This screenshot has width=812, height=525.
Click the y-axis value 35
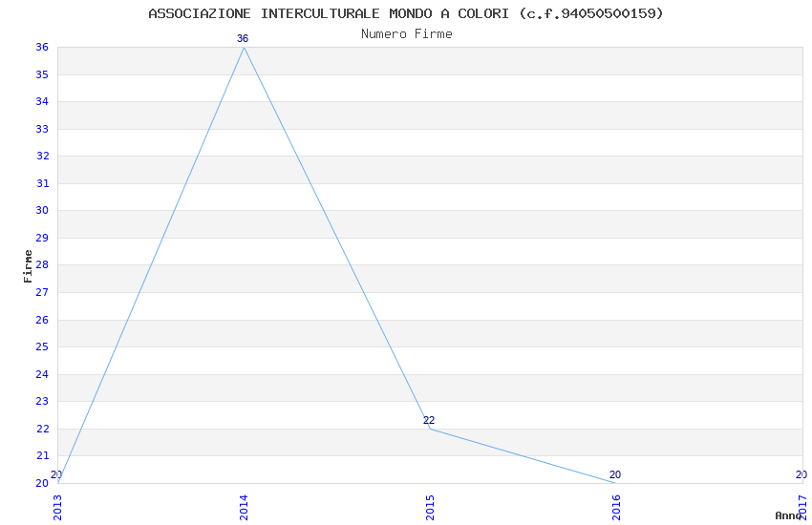click(x=42, y=74)
